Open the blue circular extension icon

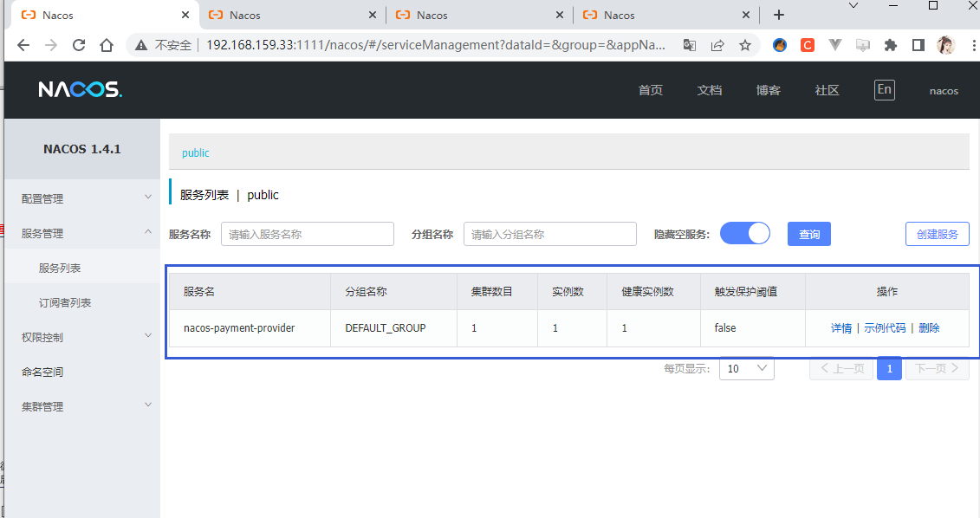pyautogui.click(x=779, y=45)
